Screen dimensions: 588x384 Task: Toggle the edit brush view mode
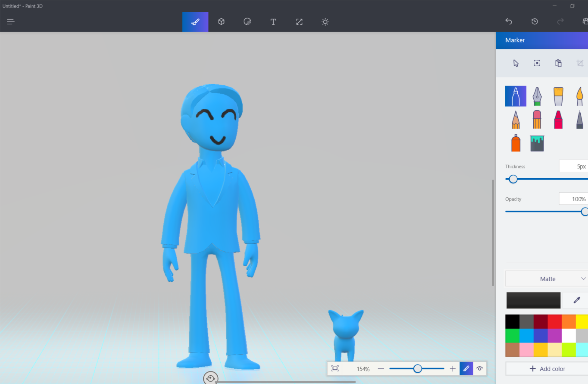(x=466, y=368)
